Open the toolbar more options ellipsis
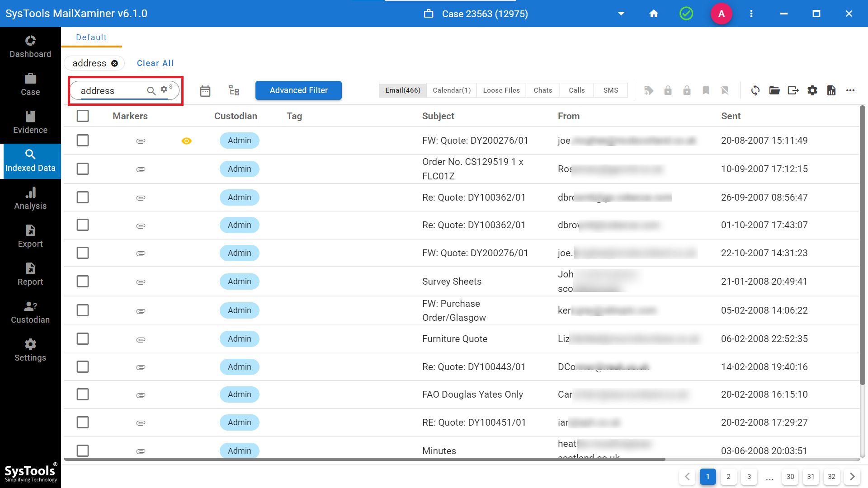 tap(850, 90)
